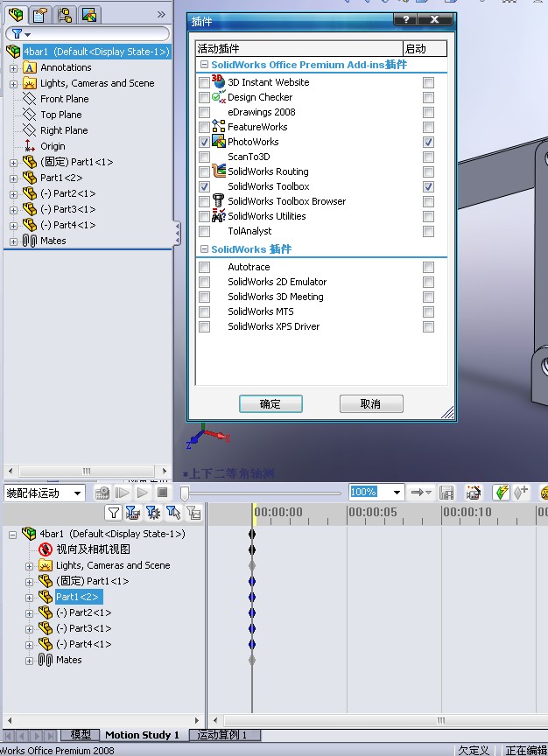Expand Lights, Cameras and Scene in the feature tree

(13, 84)
